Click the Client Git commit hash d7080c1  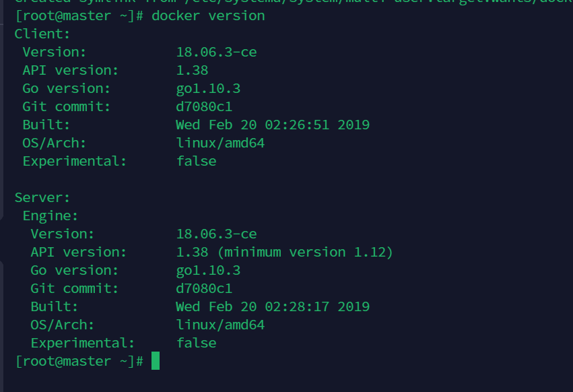(204, 106)
